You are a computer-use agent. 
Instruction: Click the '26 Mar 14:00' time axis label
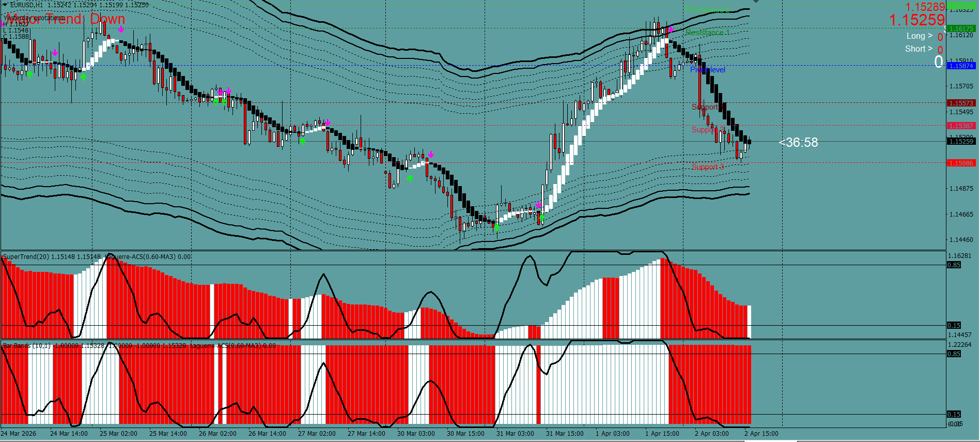click(x=267, y=434)
